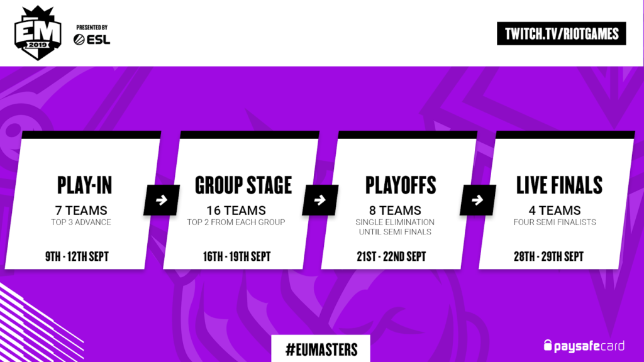Select the 28TH - 29TH SEPT date

pos(548,256)
